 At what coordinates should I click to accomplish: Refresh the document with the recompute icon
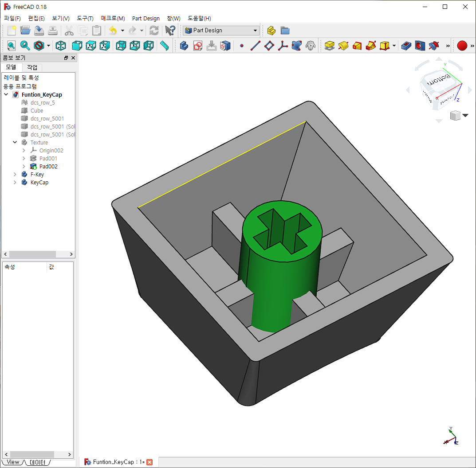(x=154, y=31)
